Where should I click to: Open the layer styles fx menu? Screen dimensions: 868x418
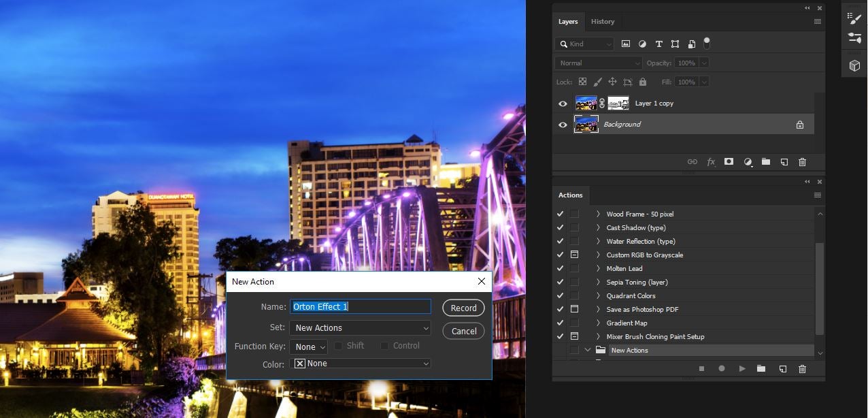click(x=711, y=162)
